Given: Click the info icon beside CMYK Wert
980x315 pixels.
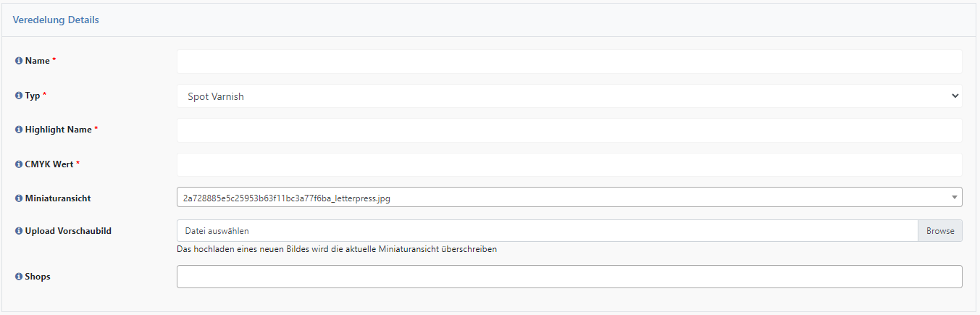Looking at the screenshot, I should point(19,164).
